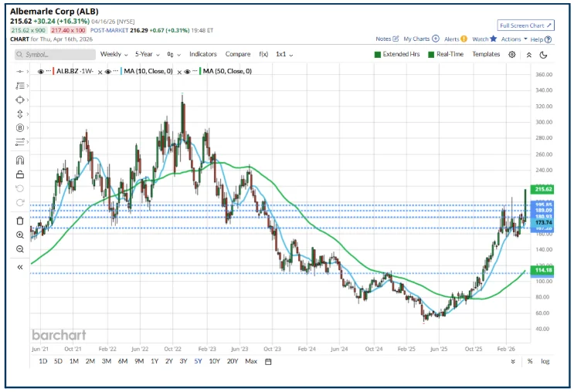Remove the MA (10, Close, 0) indicator

(179, 72)
